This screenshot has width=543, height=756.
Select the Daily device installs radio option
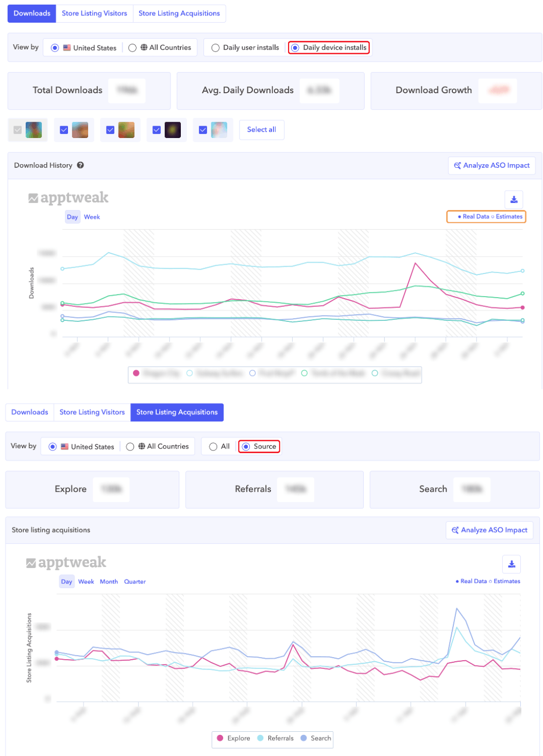click(x=295, y=48)
